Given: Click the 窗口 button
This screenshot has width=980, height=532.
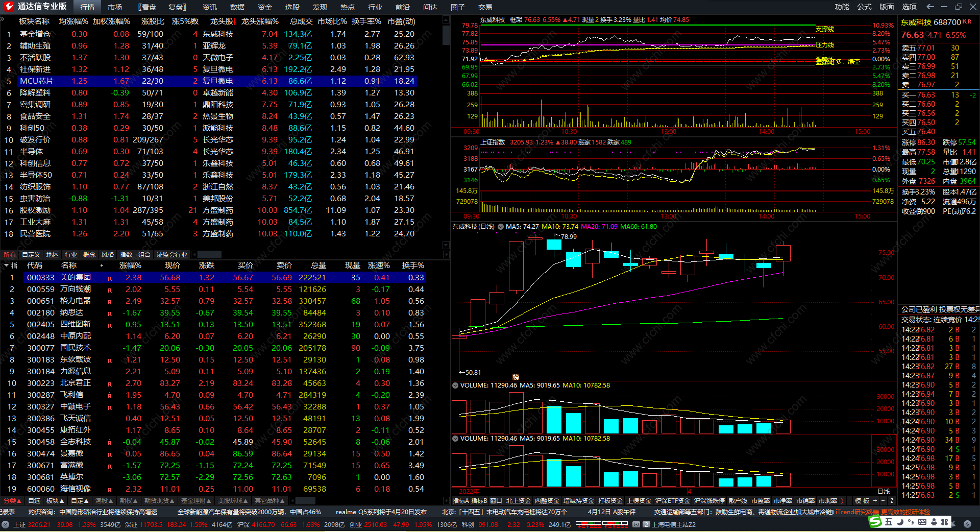Looking at the screenshot, I should (496, 501).
